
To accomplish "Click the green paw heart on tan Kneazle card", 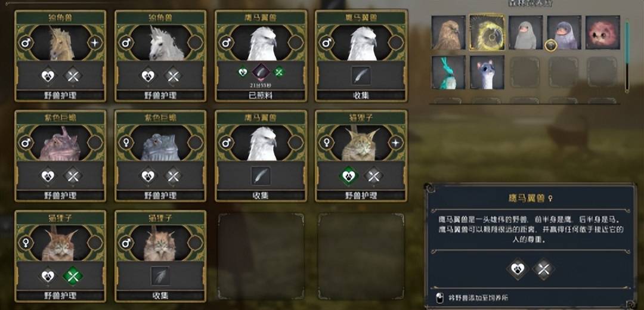I will 348,176.
